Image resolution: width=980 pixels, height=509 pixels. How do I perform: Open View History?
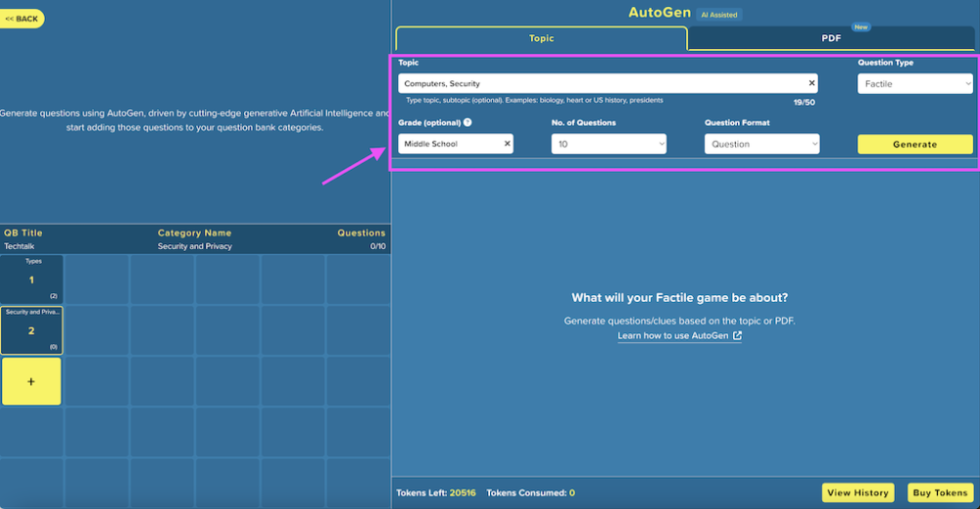pyautogui.click(x=857, y=492)
